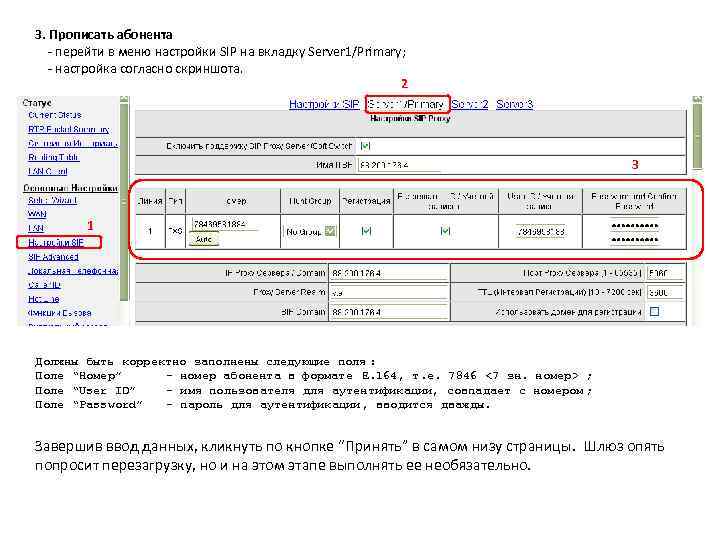This screenshot has height=540, width=720.
Task: Open the No Group hunt group dropdown
Action: tap(310, 231)
